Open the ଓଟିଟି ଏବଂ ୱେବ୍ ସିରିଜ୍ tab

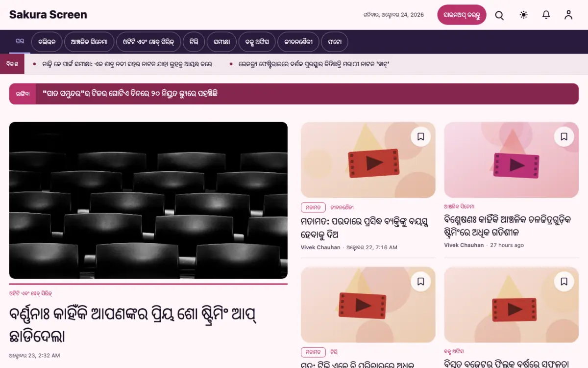[x=148, y=42]
